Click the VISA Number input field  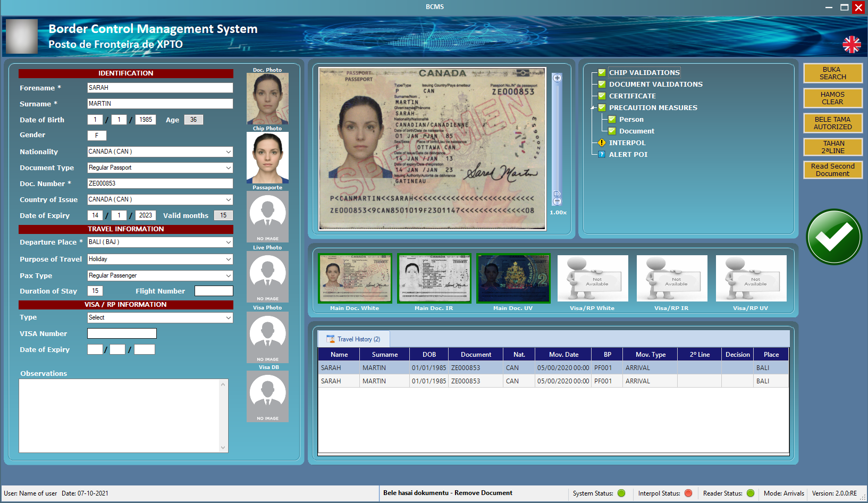coord(122,333)
